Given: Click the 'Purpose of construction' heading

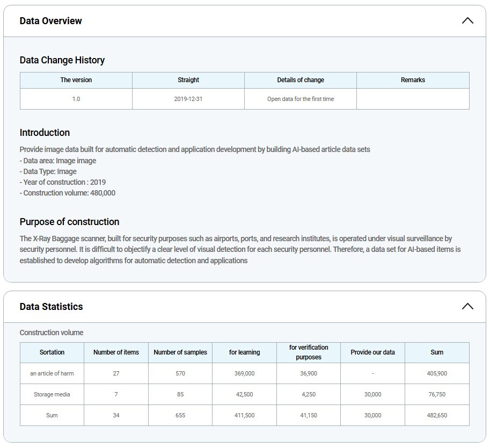Looking at the screenshot, I should (70, 222).
